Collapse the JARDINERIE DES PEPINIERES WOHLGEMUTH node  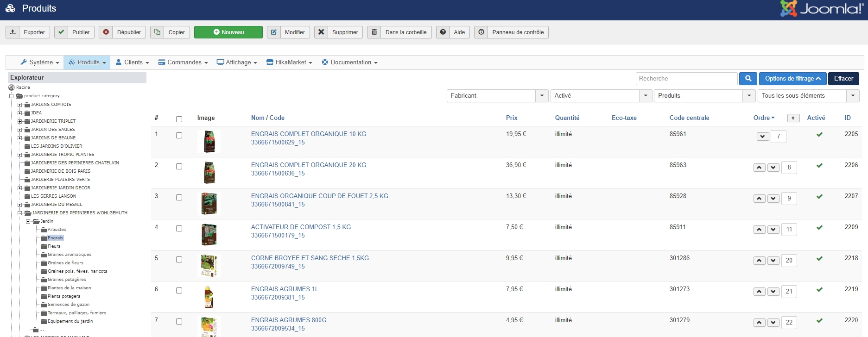[19, 213]
